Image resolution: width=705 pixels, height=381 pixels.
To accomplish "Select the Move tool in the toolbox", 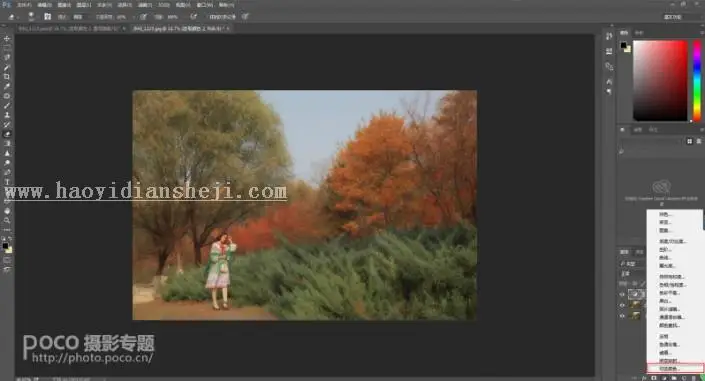I will [7, 39].
